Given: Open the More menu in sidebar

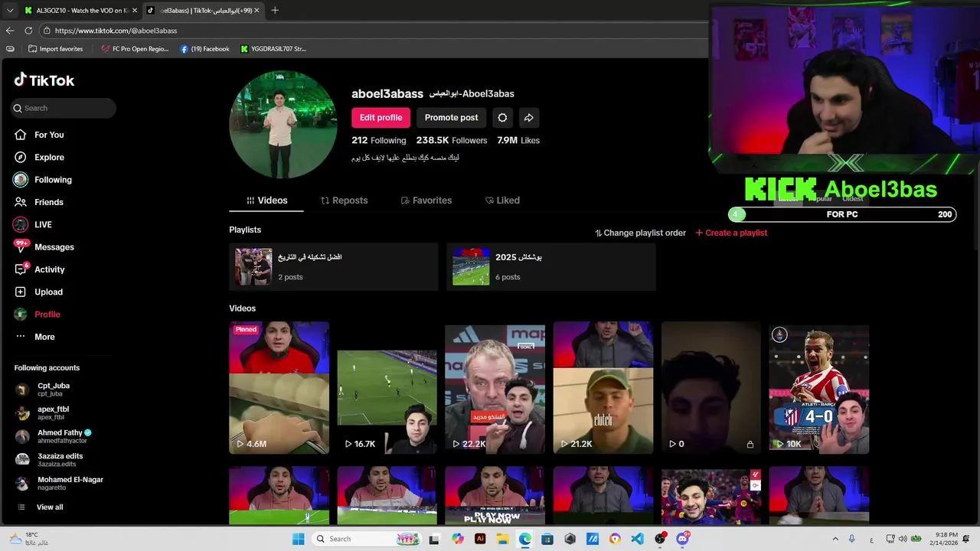Looking at the screenshot, I should click(34, 337).
